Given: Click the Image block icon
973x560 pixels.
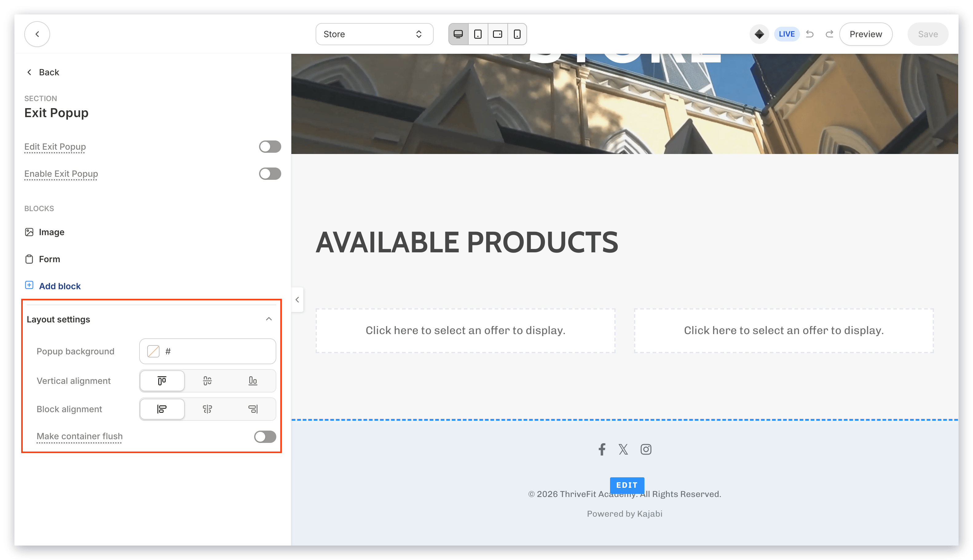Looking at the screenshot, I should point(29,232).
